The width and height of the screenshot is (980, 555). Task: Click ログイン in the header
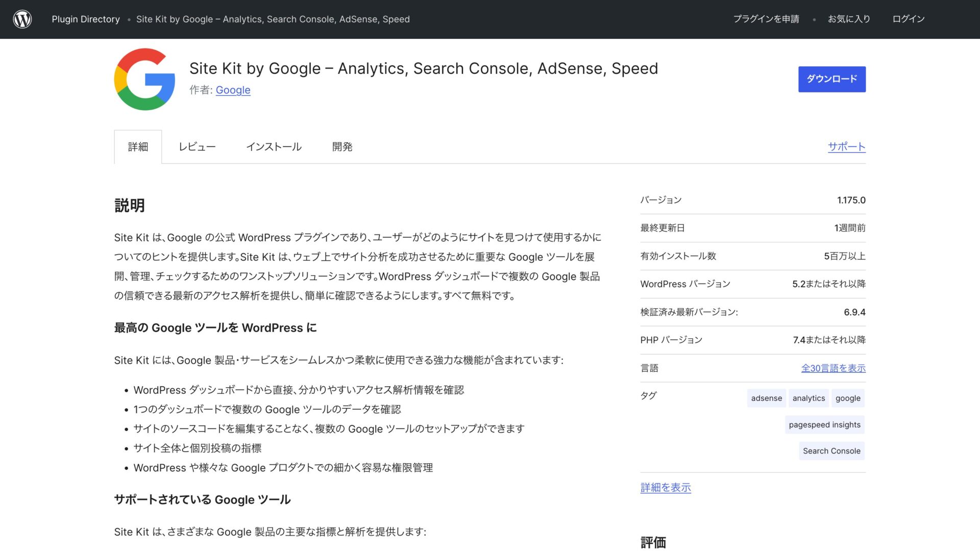908,19
